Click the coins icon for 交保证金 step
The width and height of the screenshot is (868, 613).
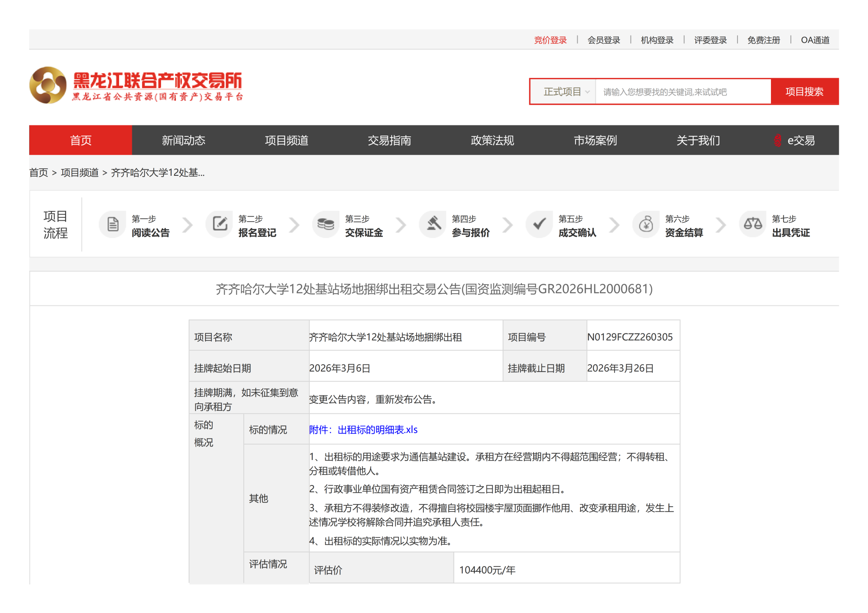[x=326, y=224]
